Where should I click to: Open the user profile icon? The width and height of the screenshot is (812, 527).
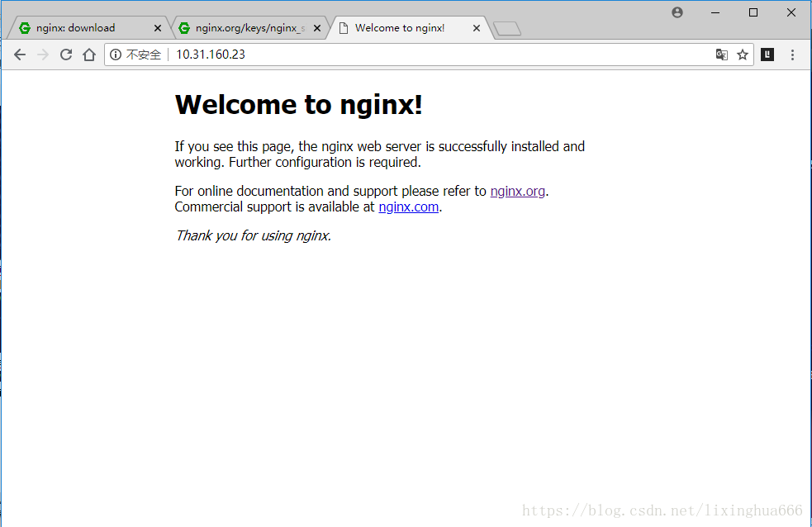(677, 12)
